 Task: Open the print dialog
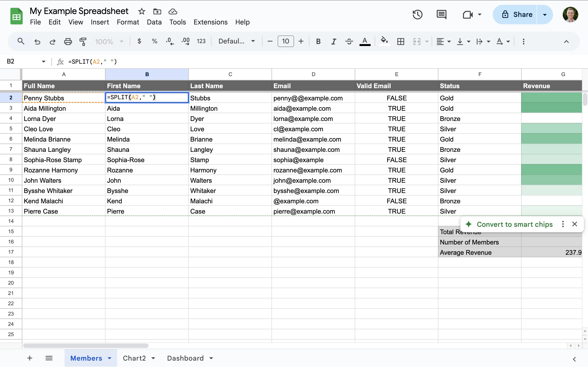point(68,41)
